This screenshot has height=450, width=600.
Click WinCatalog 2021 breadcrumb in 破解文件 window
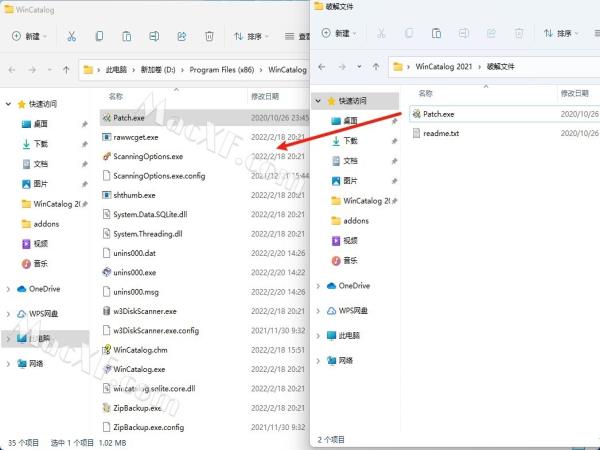[x=443, y=67]
